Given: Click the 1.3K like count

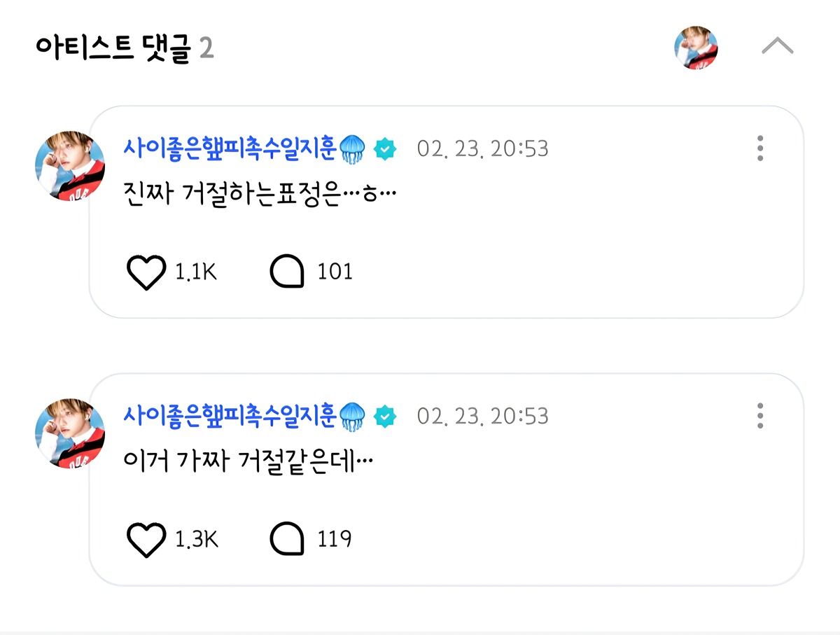Looking at the screenshot, I should (196, 540).
